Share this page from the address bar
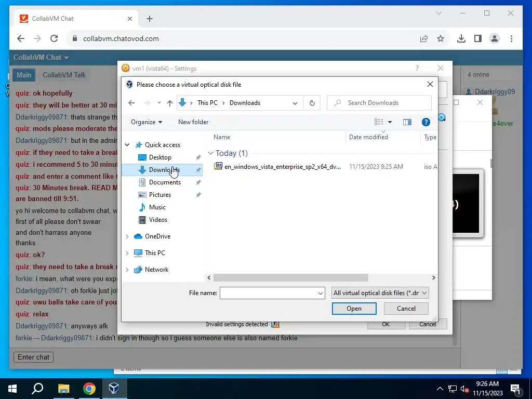The height and width of the screenshot is (399, 532). coord(424,38)
